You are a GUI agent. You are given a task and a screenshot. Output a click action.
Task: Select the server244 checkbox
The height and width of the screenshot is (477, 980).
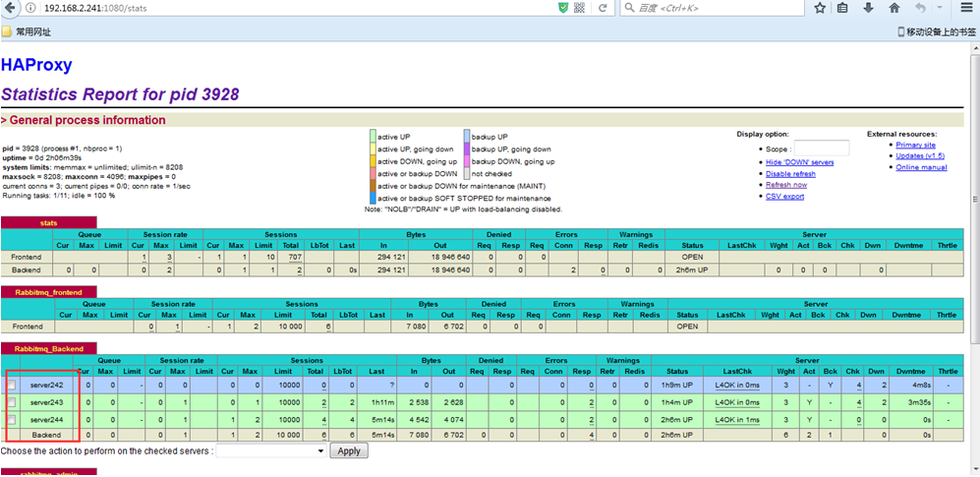pyautogui.click(x=12, y=419)
